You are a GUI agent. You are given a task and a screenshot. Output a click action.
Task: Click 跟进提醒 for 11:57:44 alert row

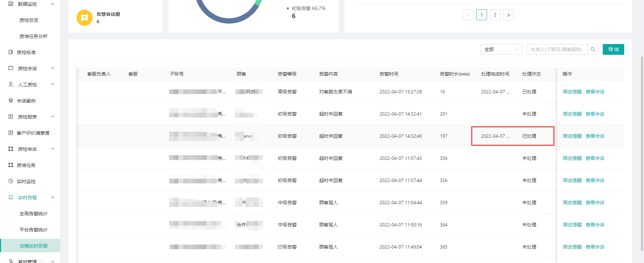point(572,180)
